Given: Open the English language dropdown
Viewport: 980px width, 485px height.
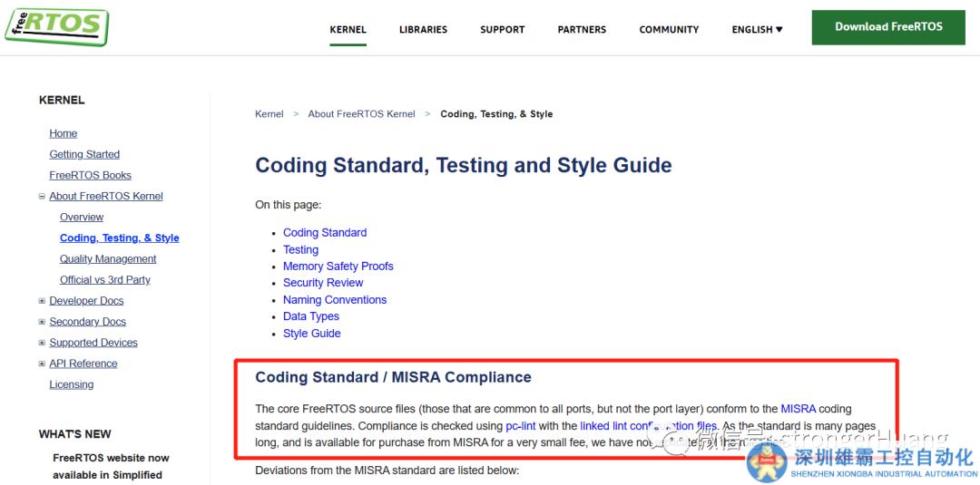Looking at the screenshot, I should point(757,30).
